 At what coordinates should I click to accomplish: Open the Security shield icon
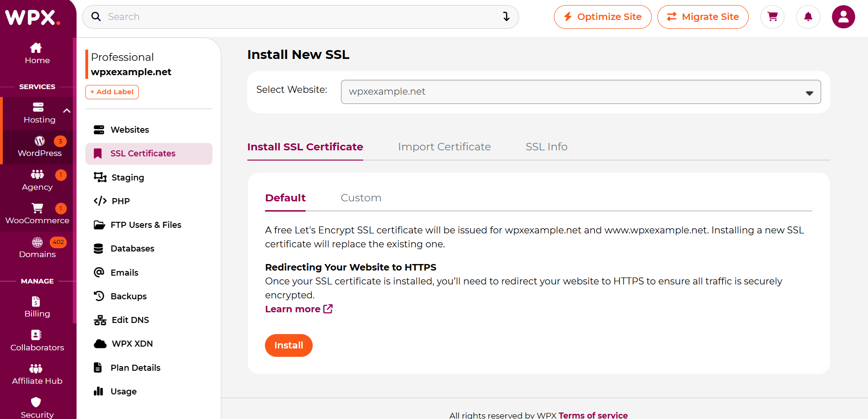36,402
